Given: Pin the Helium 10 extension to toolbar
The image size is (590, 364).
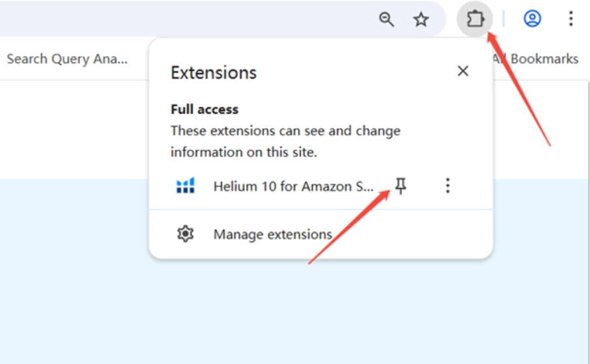Looking at the screenshot, I should click(x=401, y=186).
